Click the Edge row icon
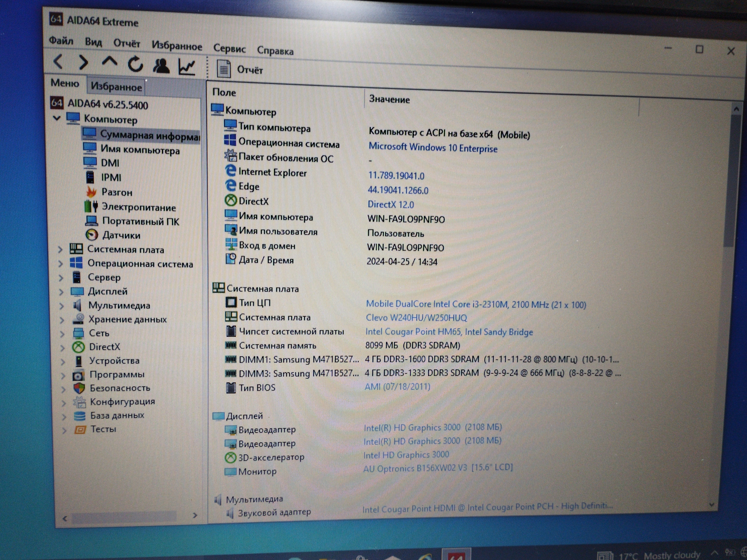 [231, 185]
